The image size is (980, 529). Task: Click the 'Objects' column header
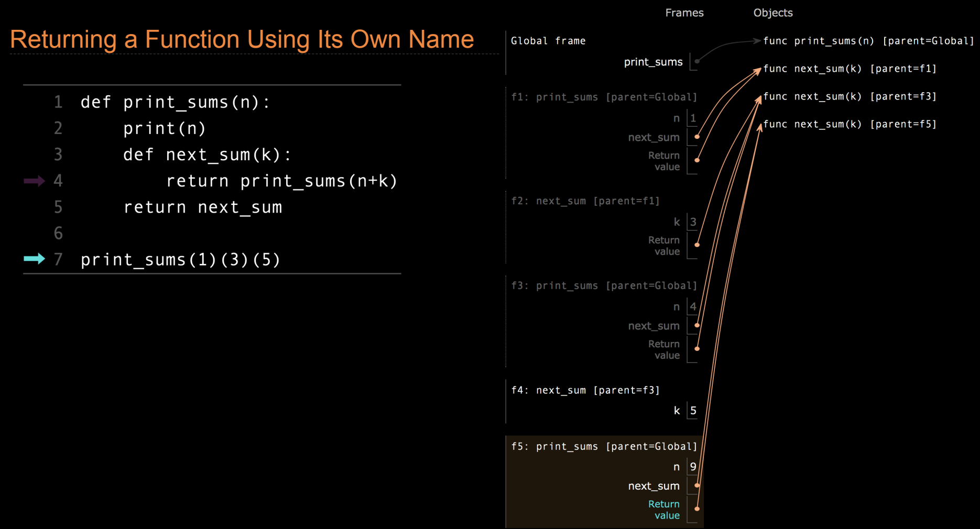[773, 13]
